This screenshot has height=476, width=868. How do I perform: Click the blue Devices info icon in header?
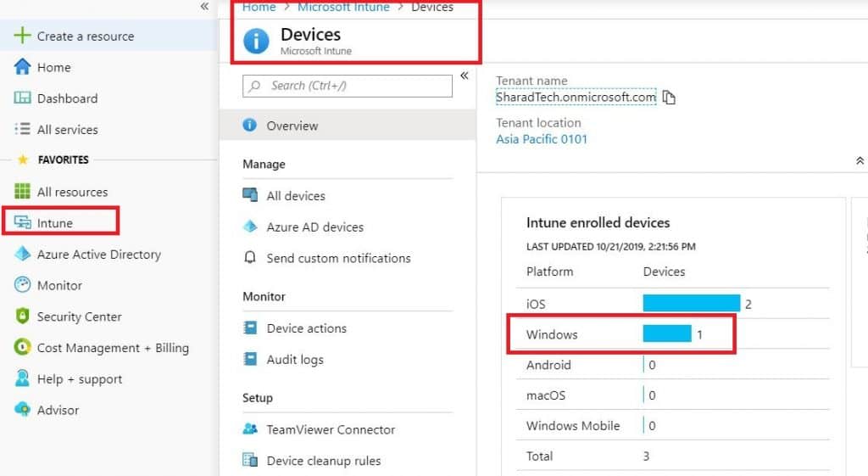(x=256, y=42)
